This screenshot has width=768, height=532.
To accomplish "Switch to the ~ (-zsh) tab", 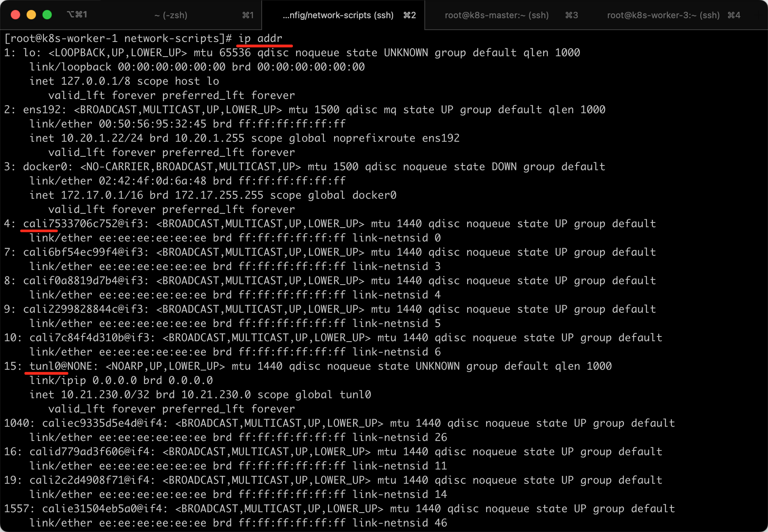I will point(171,15).
